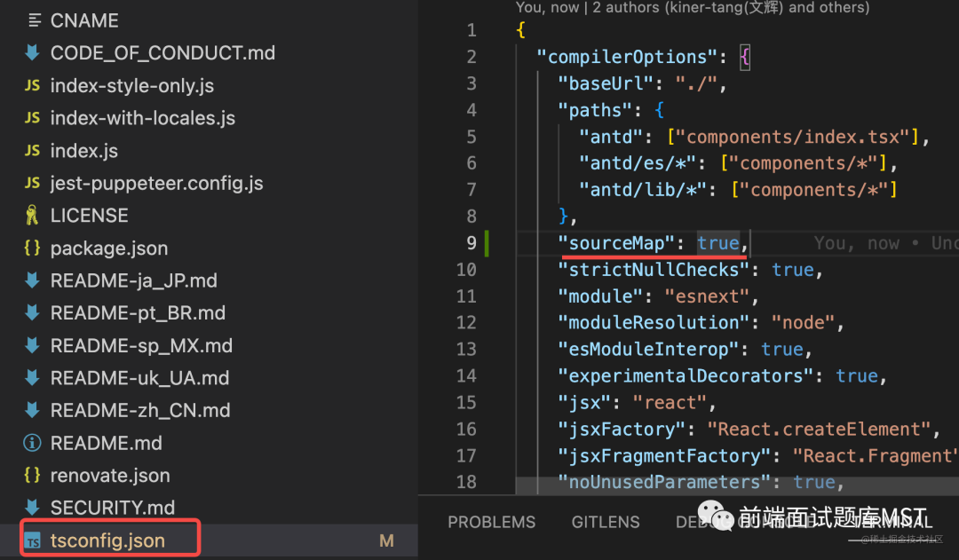Click the "esModuleInterop" key
959x560 pixels.
[x=648, y=350]
